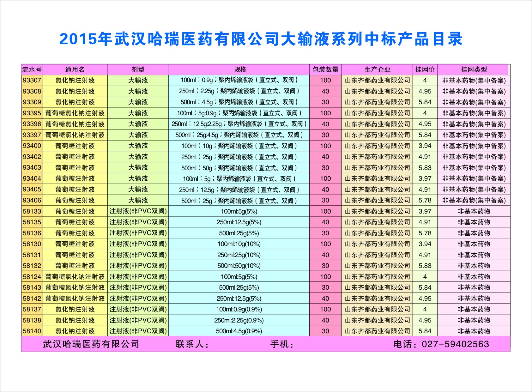Click phone number '电话：027-59402563'
The height and width of the screenshot is (392, 532).
(441, 344)
